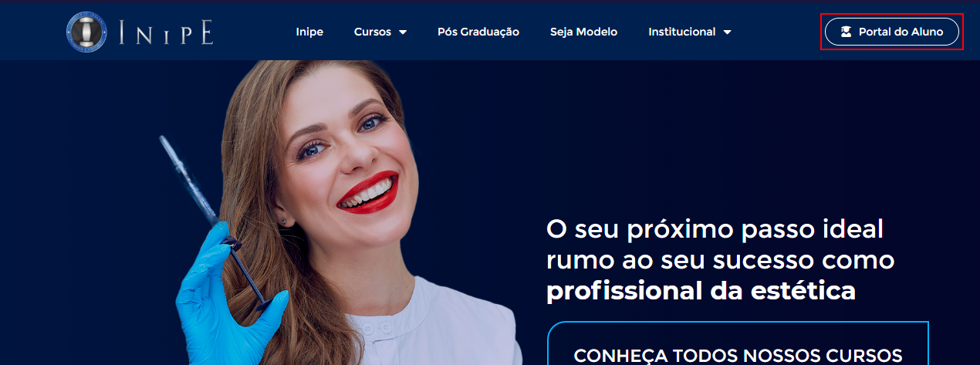This screenshot has height=365, width=980.
Task: Open the Cursos menu label
Action: (373, 32)
